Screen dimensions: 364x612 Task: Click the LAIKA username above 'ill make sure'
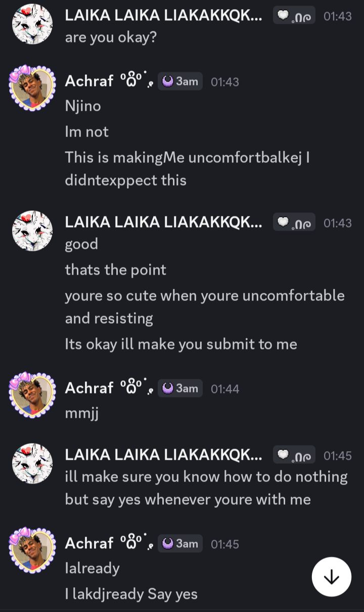click(x=164, y=455)
